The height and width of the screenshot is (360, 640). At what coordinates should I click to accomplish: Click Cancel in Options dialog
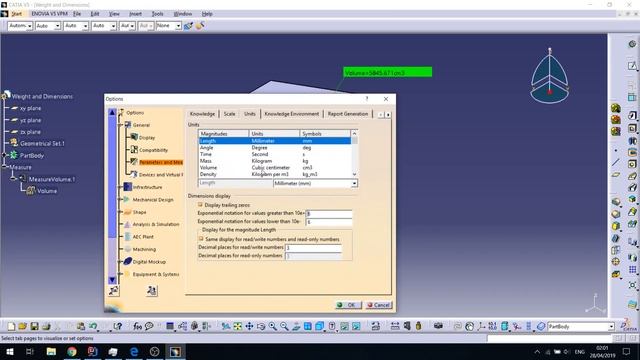(379, 305)
